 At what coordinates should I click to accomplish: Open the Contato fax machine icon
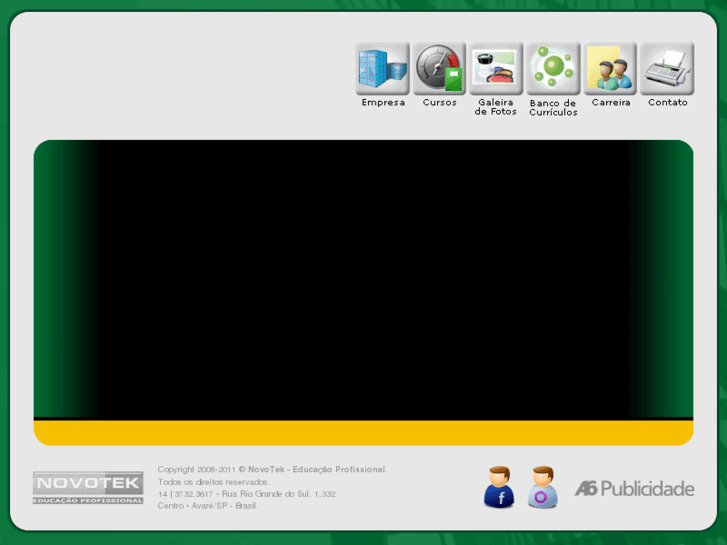(667, 69)
